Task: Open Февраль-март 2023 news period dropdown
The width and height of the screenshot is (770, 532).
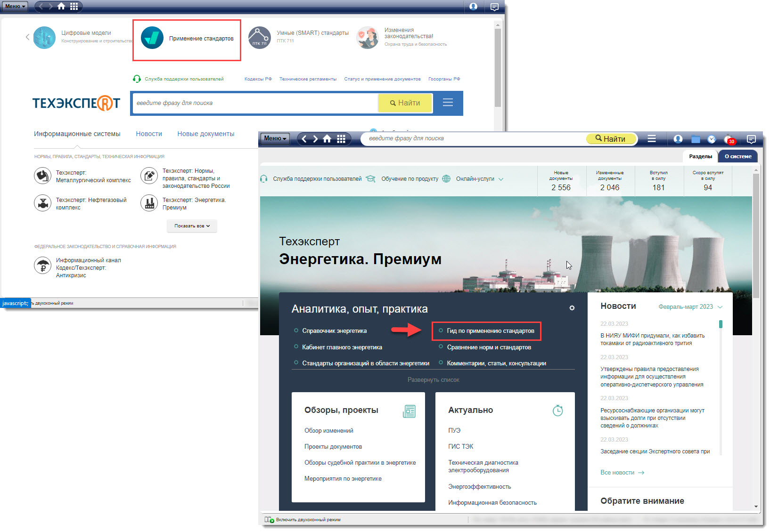Action: tap(690, 307)
